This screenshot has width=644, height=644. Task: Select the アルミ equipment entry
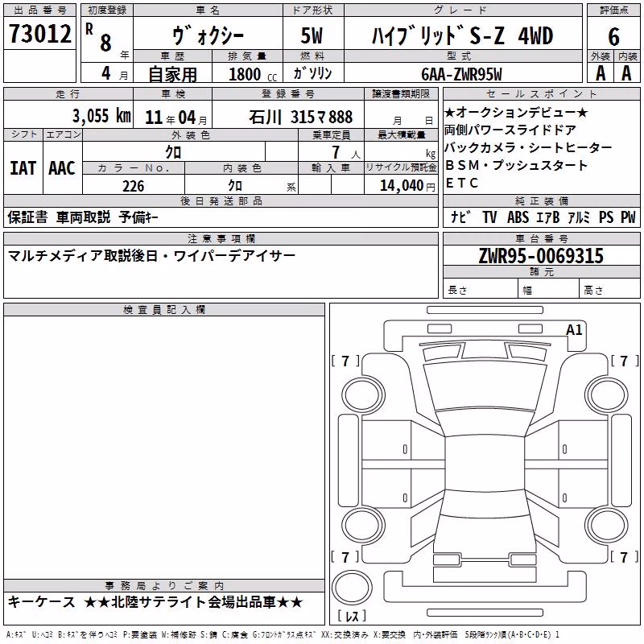pyautogui.click(x=579, y=217)
